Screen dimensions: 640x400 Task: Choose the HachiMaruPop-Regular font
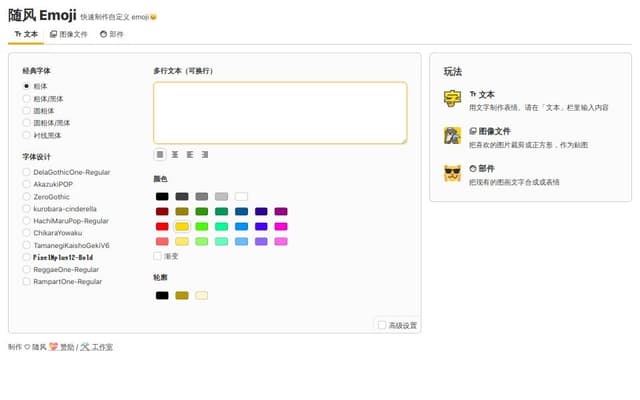27,221
